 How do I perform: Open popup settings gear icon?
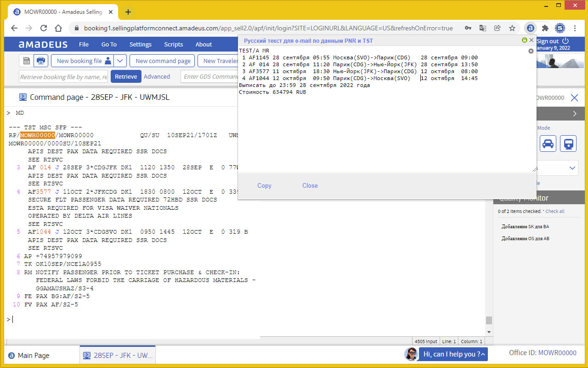click(x=531, y=51)
